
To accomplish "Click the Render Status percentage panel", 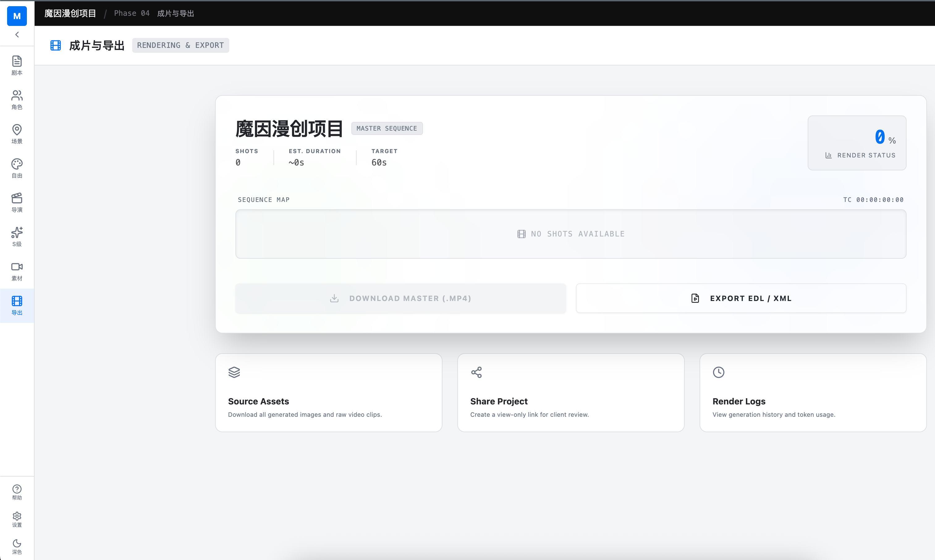I will [857, 143].
